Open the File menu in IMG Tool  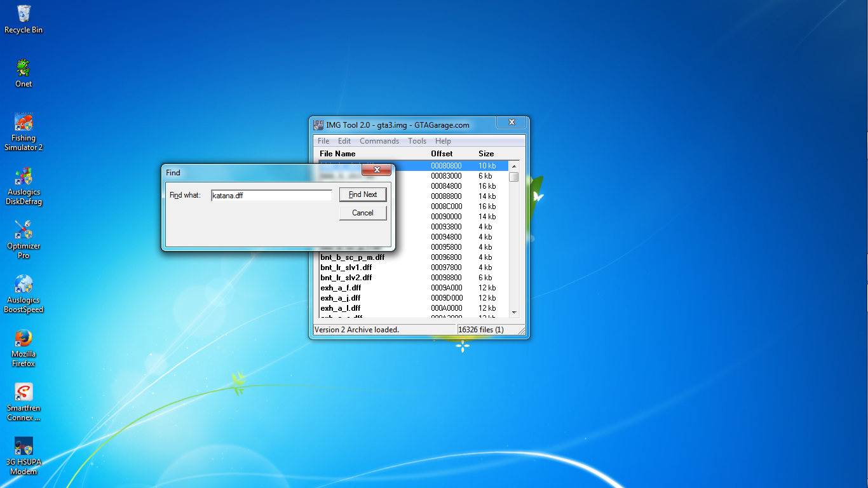click(x=323, y=141)
